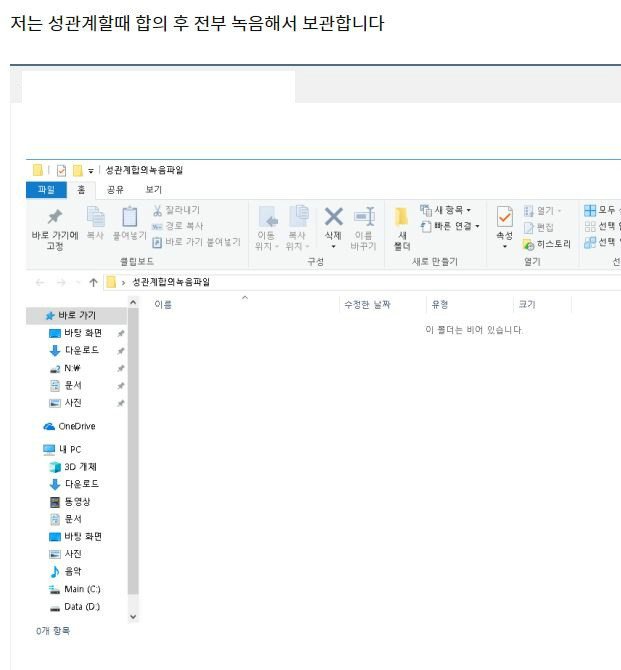Select the Data (D:) drive
This screenshot has width=621, height=670.
tap(81, 607)
